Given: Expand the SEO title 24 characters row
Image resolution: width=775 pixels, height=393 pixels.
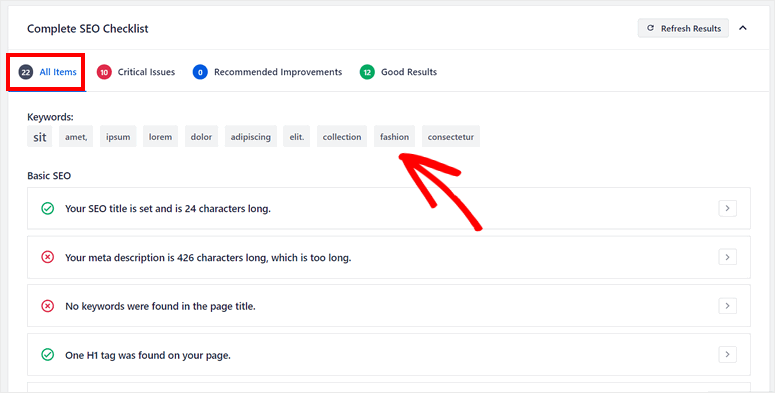Looking at the screenshot, I should pyautogui.click(x=728, y=209).
